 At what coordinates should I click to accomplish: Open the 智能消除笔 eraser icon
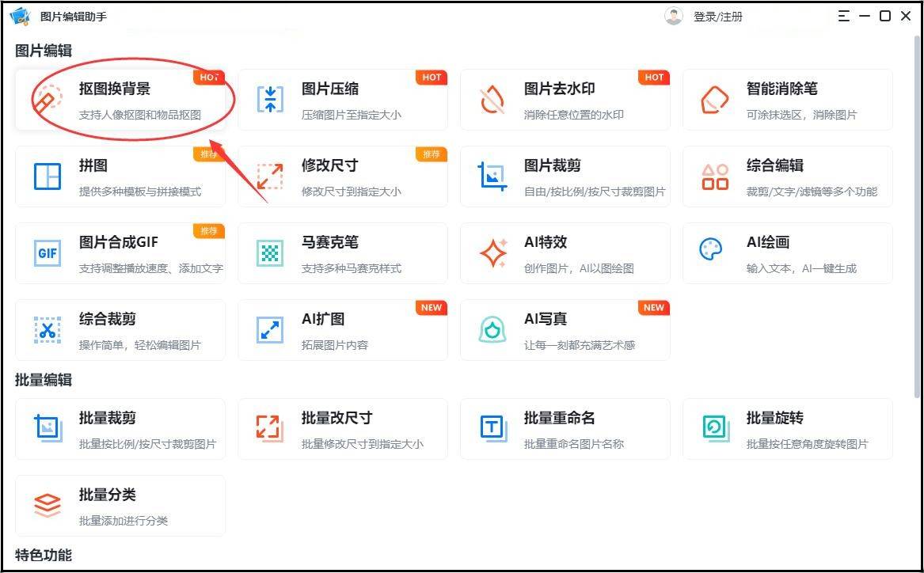click(x=715, y=100)
